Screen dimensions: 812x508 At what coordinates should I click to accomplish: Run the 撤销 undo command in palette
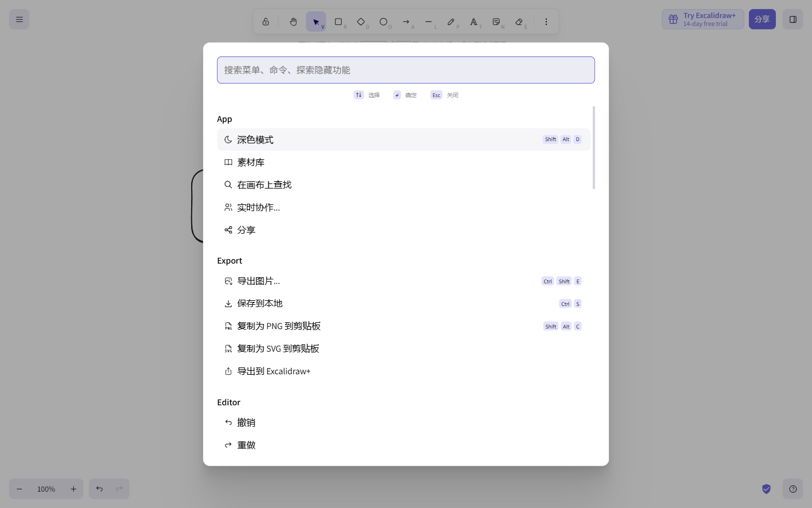[x=404, y=423]
